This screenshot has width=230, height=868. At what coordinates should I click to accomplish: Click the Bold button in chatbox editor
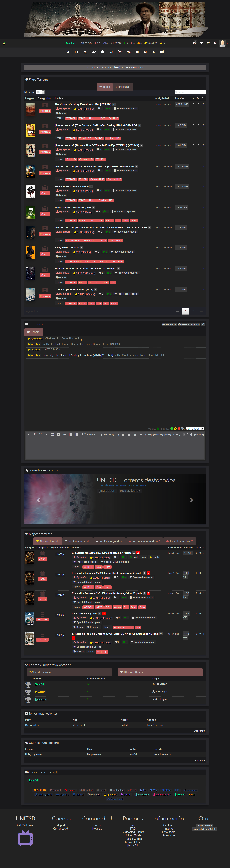click(29, 434)
